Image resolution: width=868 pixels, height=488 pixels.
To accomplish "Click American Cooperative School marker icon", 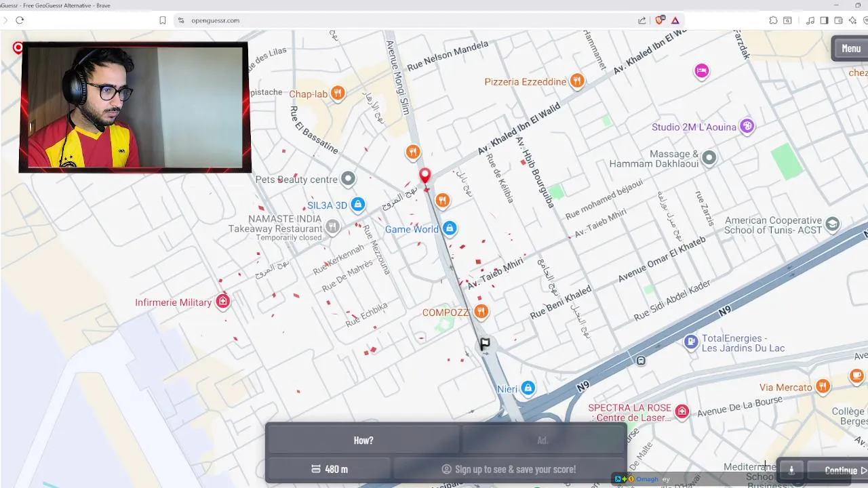I will (833, 224).
